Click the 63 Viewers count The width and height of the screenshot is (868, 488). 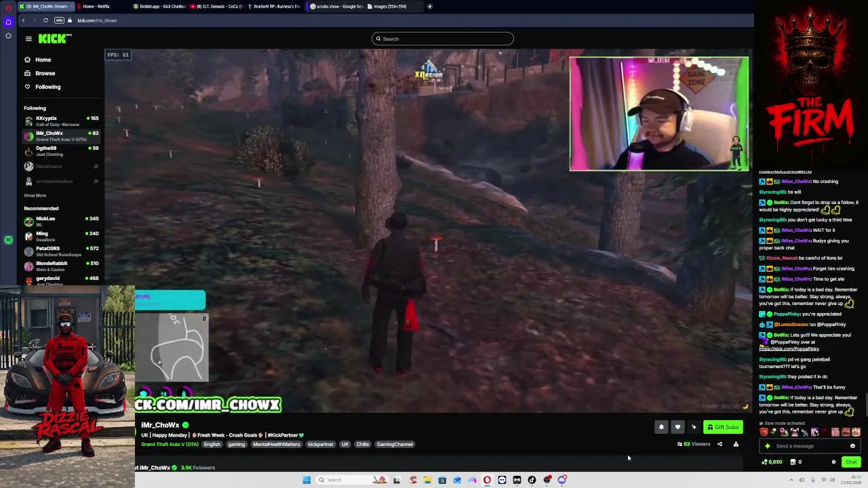coord(694,445)
